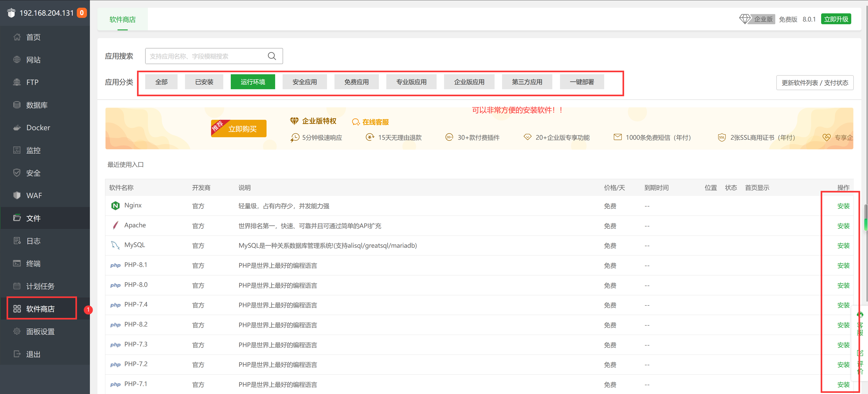The width and height of the screenshot is (868, 394).
Task: Open the database icon in sidebar
Action: pyautogui.click(x=17, y=105)
